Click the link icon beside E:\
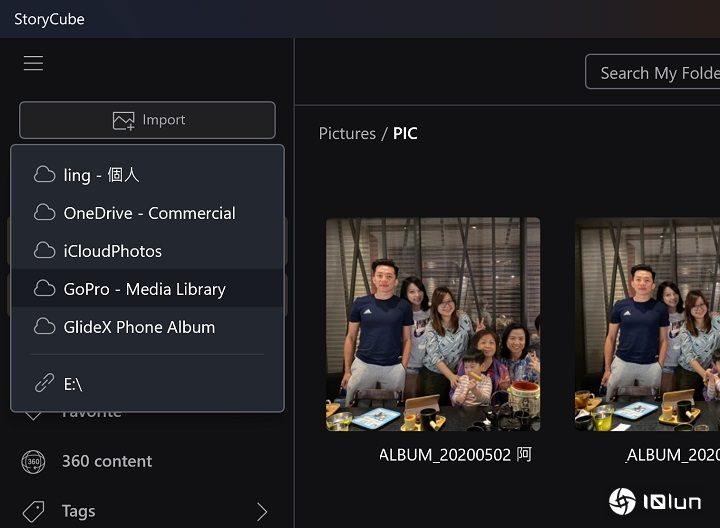 click(x=44, y=383)
